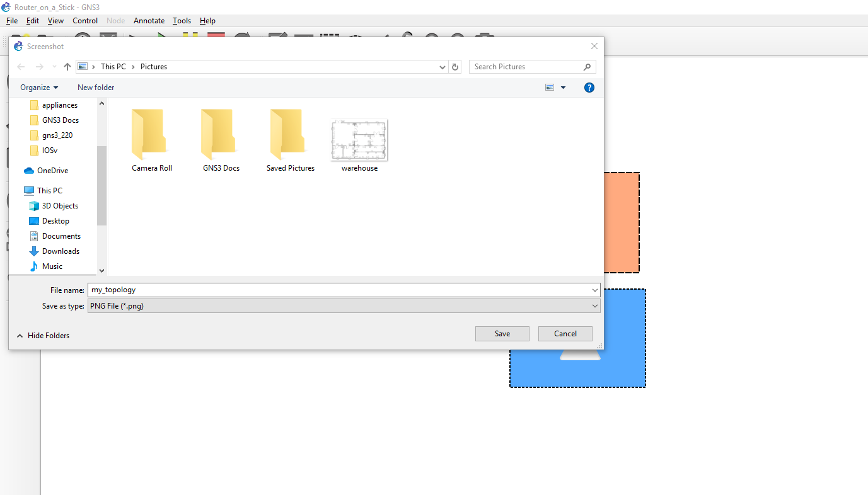This screenshot has height=495, width=868.
Task: Open the Help menu in GNS3
Action: point(207,21)
